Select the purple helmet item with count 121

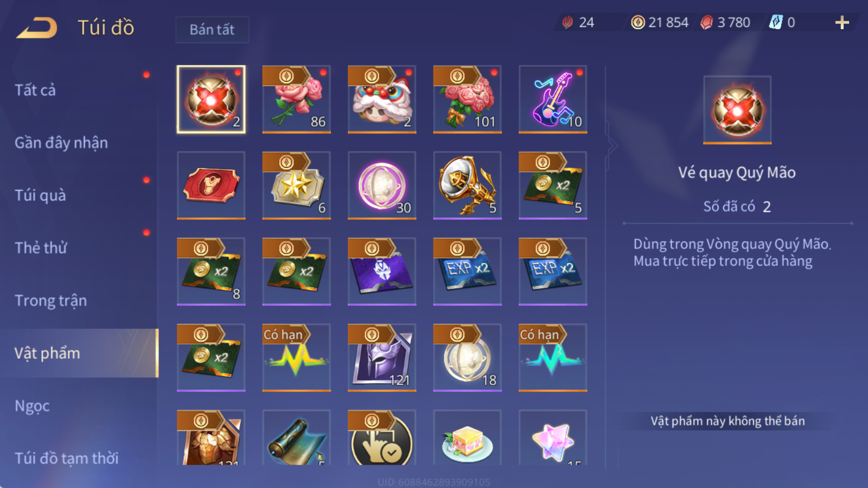382,358
